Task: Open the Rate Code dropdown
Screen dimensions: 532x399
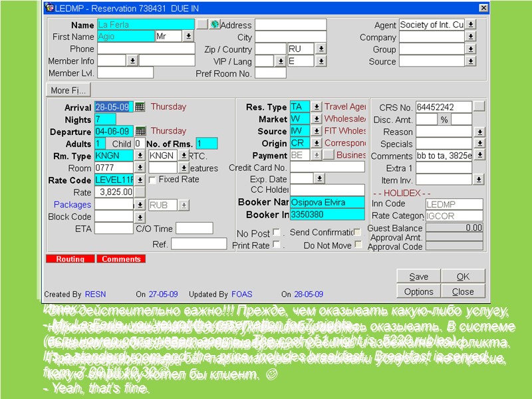Action: [140, 180]
